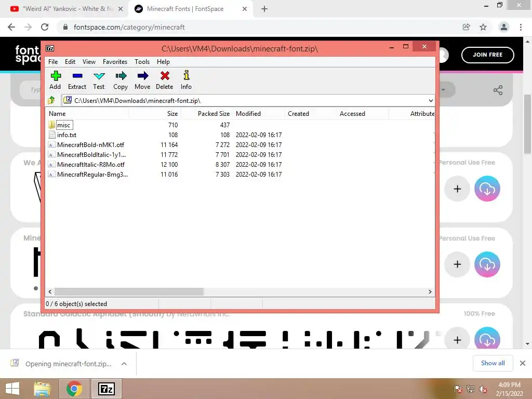Download the second Personal Use Free font
Viewport: 532px width, 399px height.
point(487,264)
